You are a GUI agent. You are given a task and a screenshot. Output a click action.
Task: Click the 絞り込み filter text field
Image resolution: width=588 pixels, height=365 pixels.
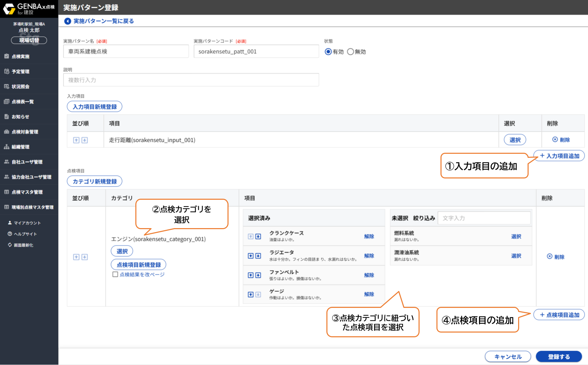pos(484,218)
